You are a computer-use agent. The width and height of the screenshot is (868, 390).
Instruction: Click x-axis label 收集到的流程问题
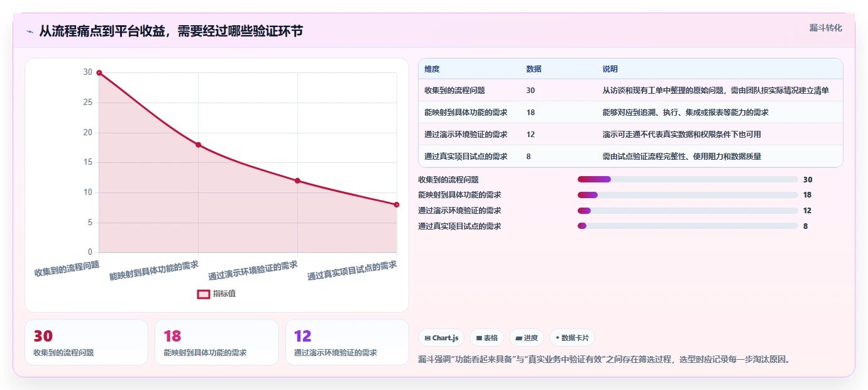67,269
